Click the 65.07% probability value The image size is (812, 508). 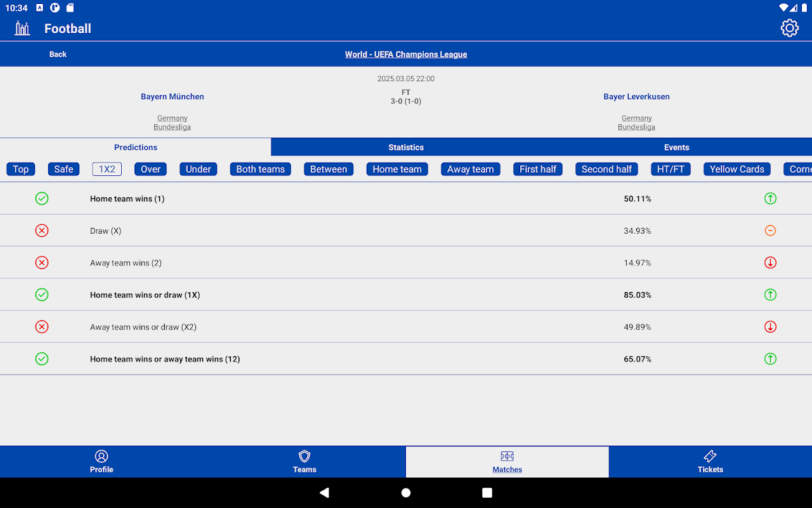pos(638,359)
